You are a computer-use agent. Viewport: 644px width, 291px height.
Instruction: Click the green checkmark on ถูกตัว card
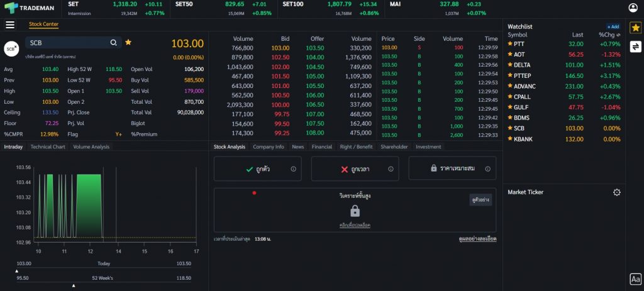[249, 168]
